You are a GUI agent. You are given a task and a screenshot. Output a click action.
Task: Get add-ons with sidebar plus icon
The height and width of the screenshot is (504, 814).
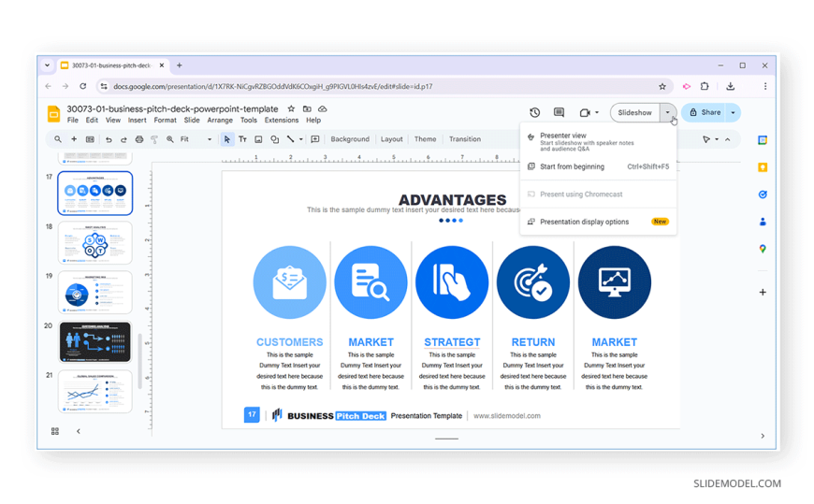(x=763, y=293)
